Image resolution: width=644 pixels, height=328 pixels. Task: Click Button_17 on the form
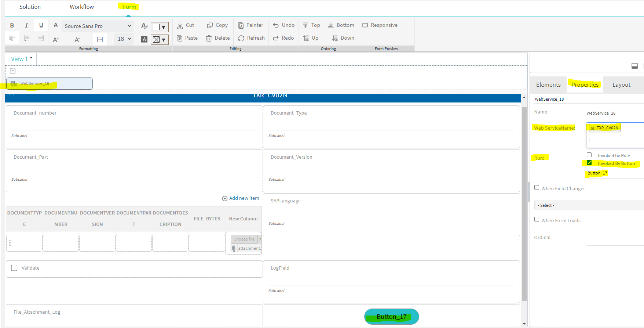click(x=391, y=317)
